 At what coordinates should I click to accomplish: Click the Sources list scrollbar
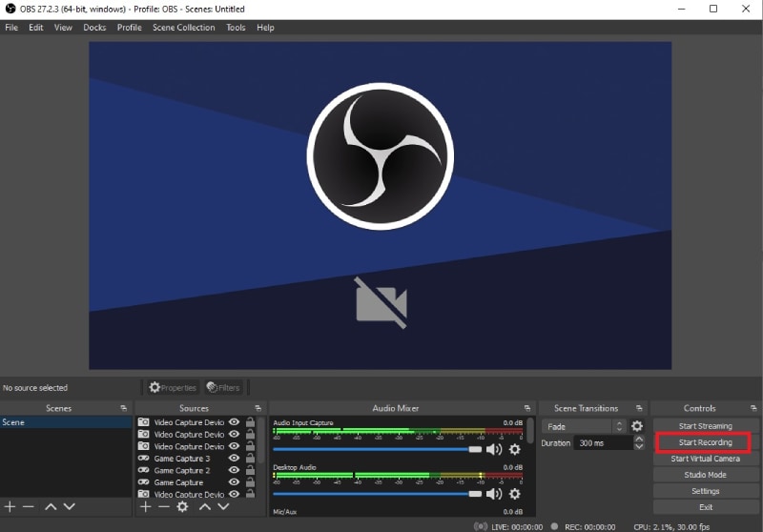click(261, 440)
